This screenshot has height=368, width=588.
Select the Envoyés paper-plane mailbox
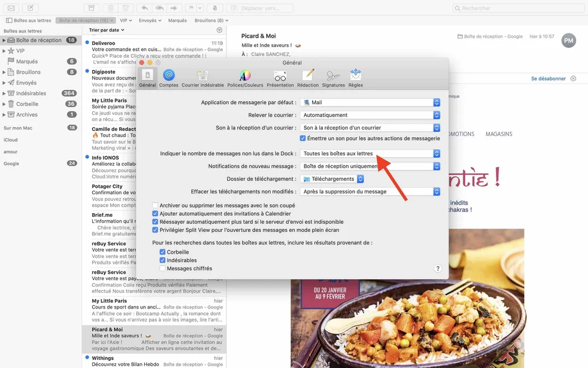pyautogui.click(x=41, y=82)
